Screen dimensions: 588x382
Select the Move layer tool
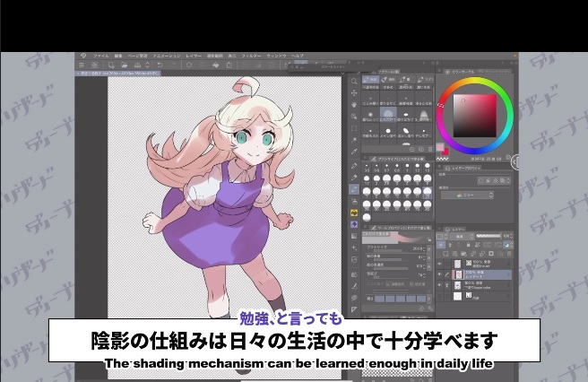tap(354, 93)
